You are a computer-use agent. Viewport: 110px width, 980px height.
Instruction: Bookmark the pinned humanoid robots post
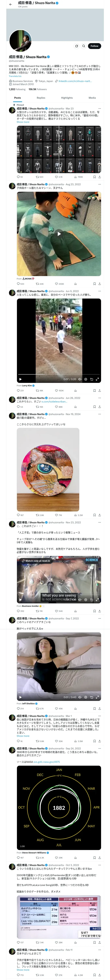click(x=95, y=177)
